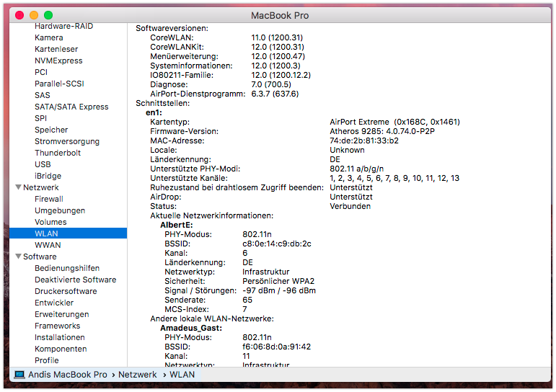Open Stromversorgung in the sidebar
This screenshot has height=392, width=556.
[67, 141]
